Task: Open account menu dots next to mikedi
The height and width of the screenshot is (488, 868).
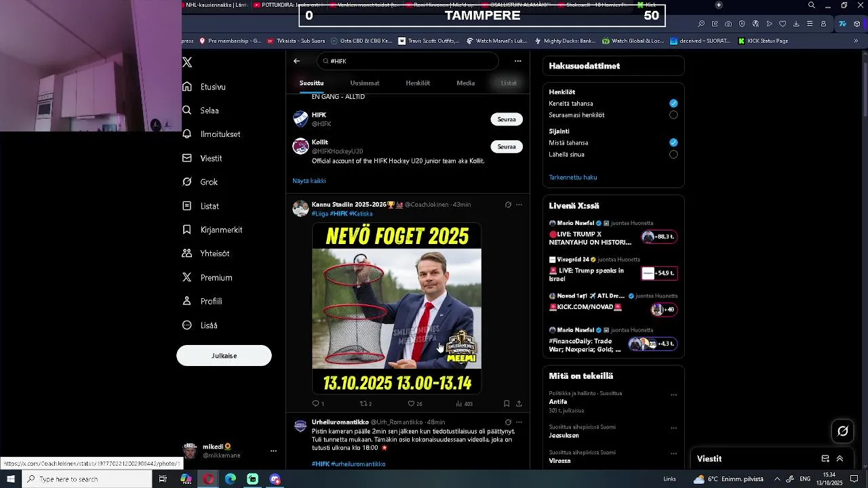Action: click(273, 451)
